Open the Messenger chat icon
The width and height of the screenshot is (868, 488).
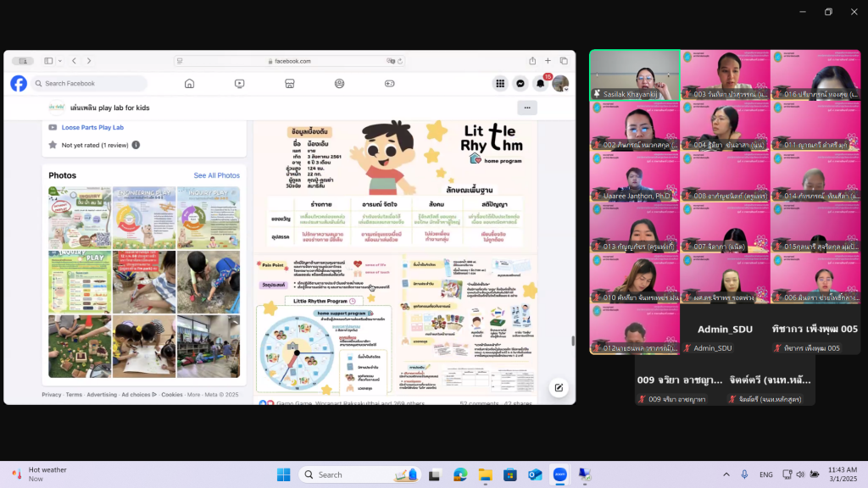520,84
